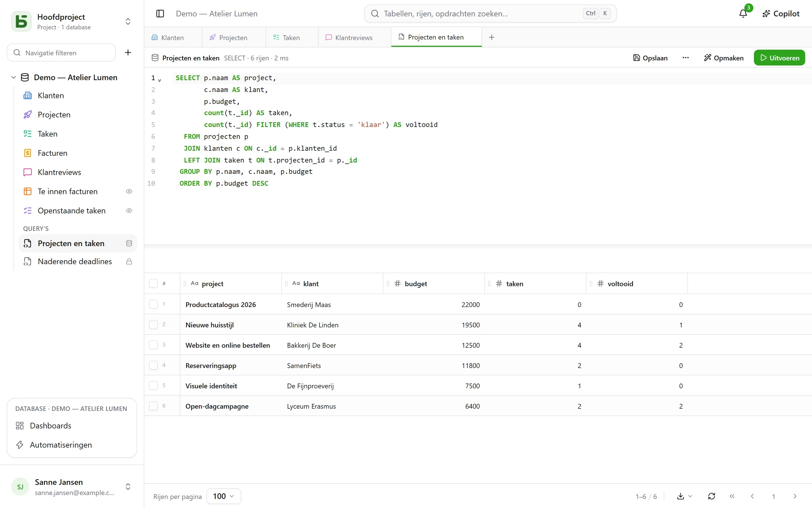This screenshot has width=812, height=508.
Task: Open Naderende deadlines query
Action: 78,261
